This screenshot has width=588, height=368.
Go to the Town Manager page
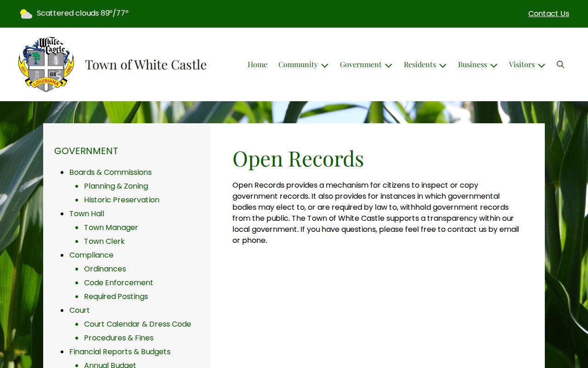tap(111, 227)
